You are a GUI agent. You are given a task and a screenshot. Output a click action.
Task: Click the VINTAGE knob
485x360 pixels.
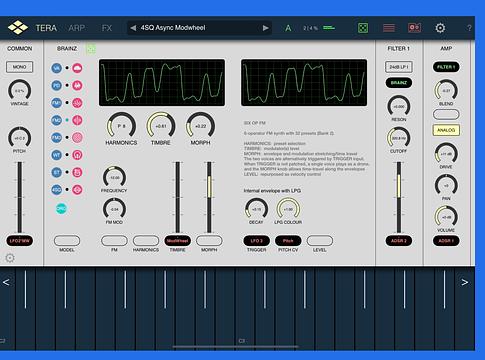tap(19, 91)
